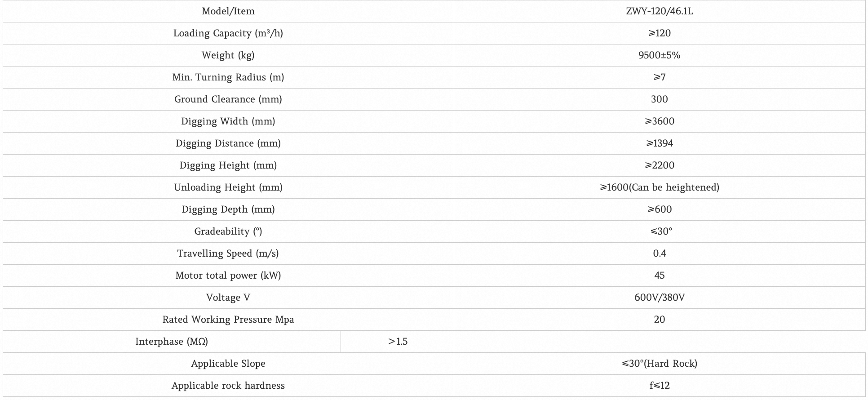Select the Interphase value >1.5
Viewport: 868px width, 400px height.
(398, 342)
